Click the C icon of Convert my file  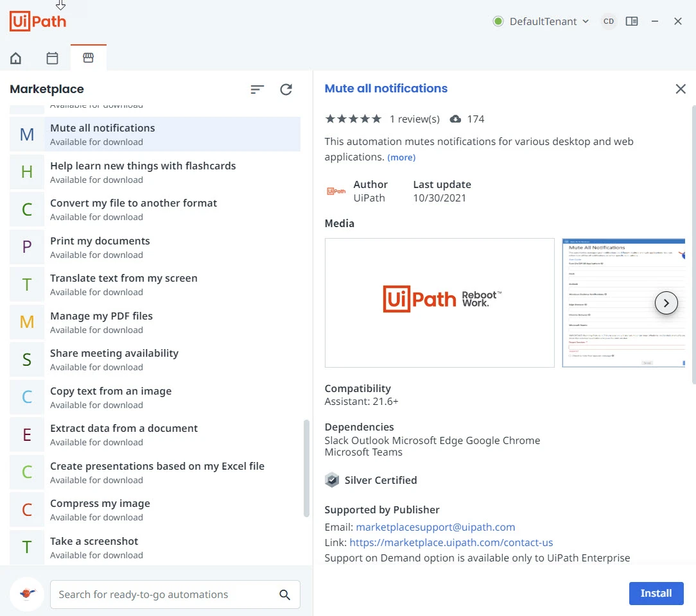pos(27,209)
